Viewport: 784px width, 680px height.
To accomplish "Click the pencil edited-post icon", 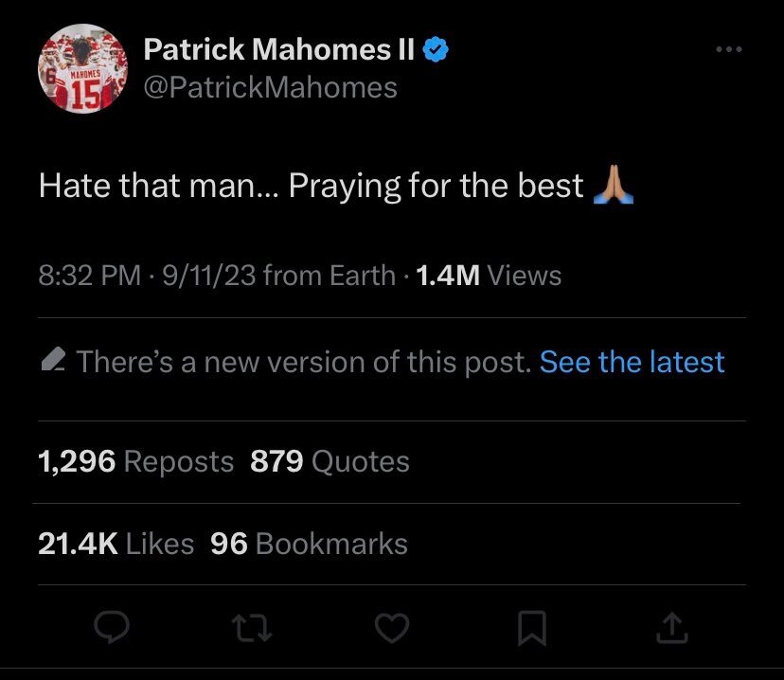I will tap(53, 361).
